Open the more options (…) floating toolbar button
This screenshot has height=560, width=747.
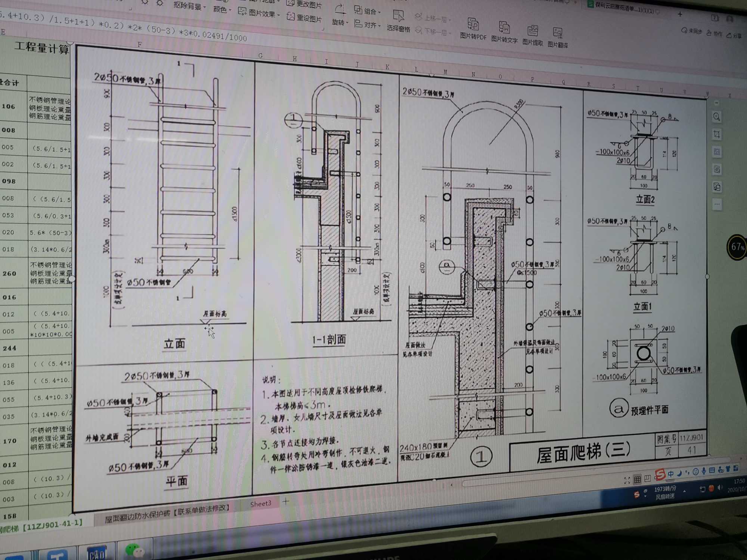coord(717,204)
